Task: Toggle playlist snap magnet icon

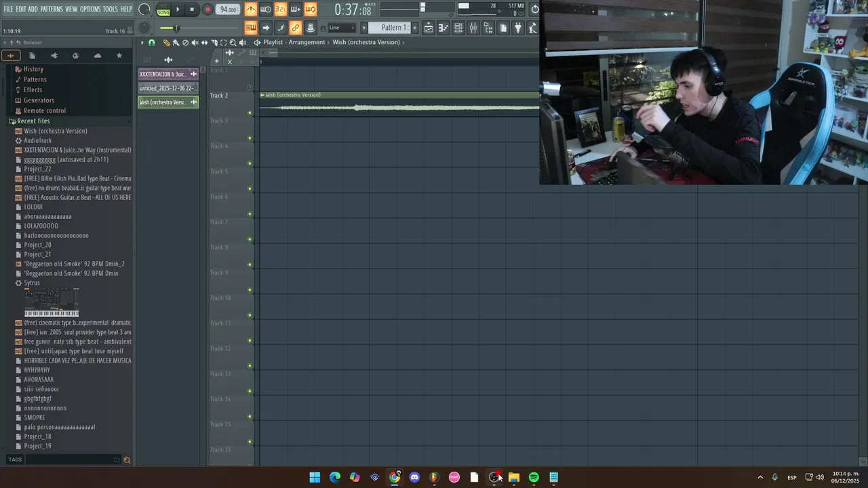Action: tap(152, 42)
